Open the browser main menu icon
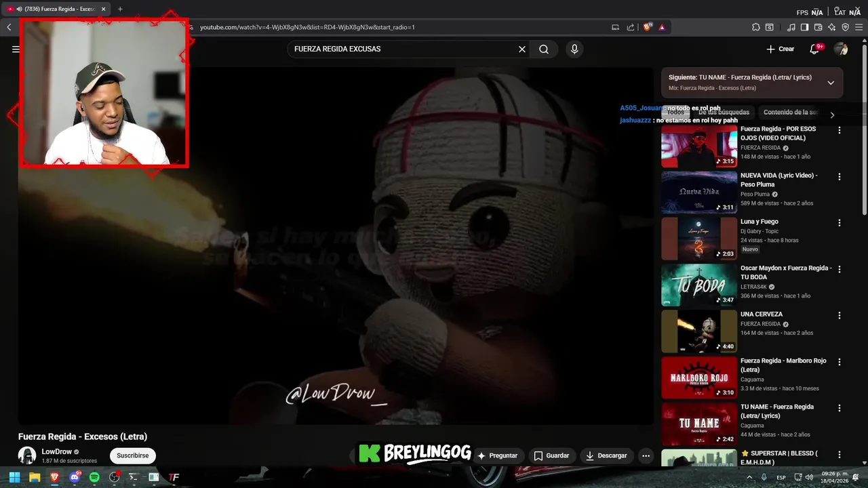The image size is (868, 488). tap(859, 27)
